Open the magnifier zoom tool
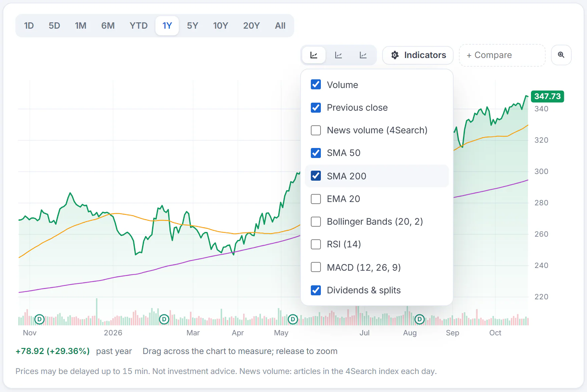Screen dimensions: 587x392 [x=561, y=55]
